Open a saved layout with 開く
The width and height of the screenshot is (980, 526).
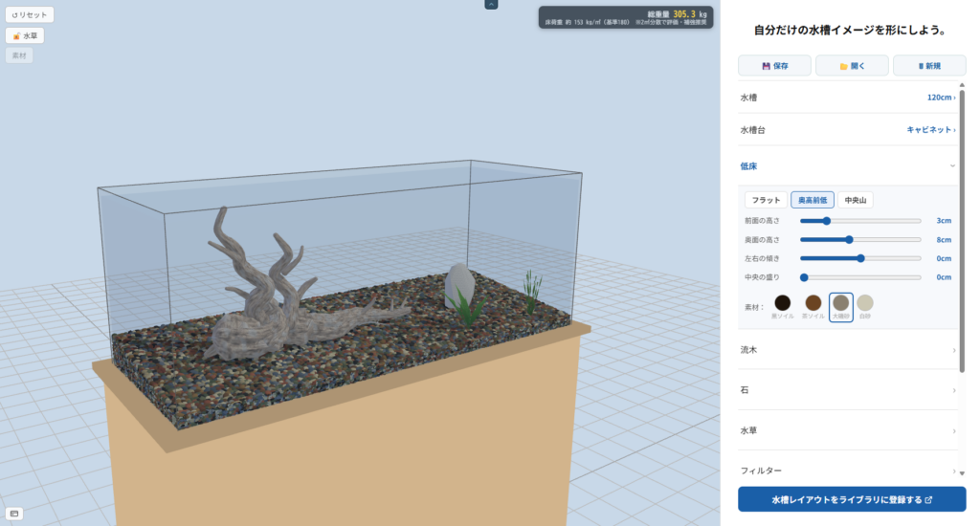pos(852,66)
